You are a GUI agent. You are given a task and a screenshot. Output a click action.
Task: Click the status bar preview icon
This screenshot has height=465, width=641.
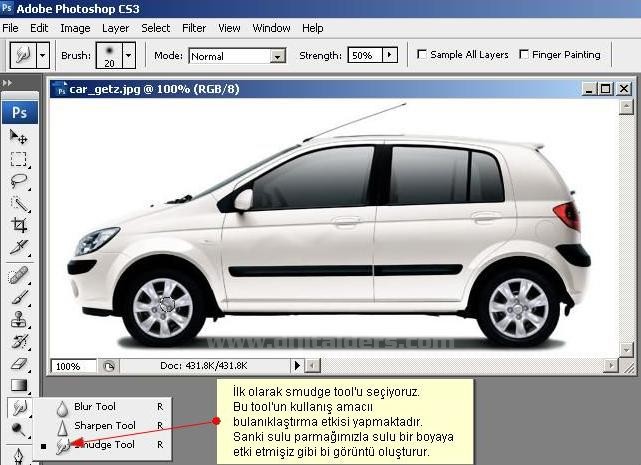(x=109, y=366)
